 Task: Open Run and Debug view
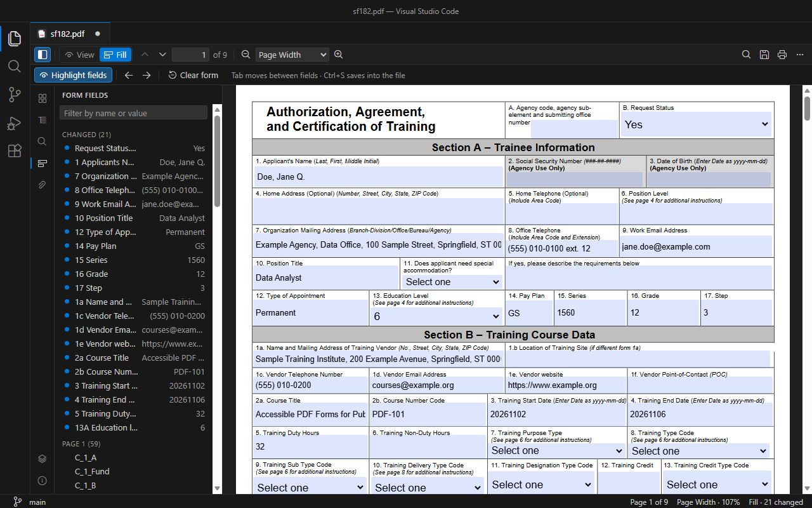(15, 123)
